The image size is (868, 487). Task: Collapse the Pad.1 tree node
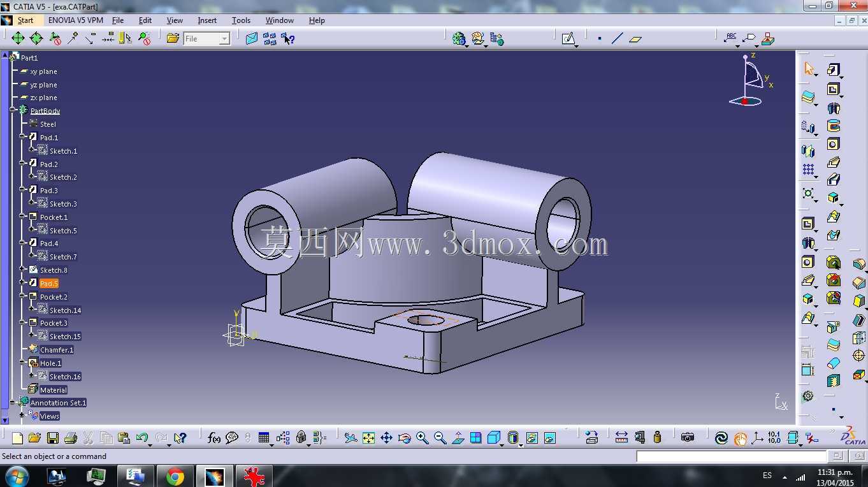tap(22, 137)
